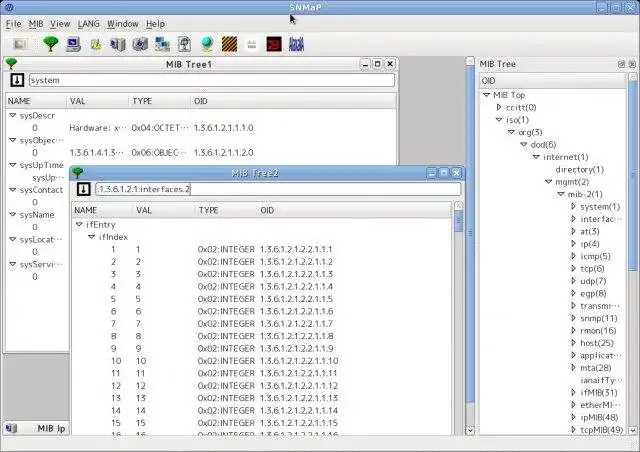
Task: Open the Window menu
Action: tap(122, 24)
